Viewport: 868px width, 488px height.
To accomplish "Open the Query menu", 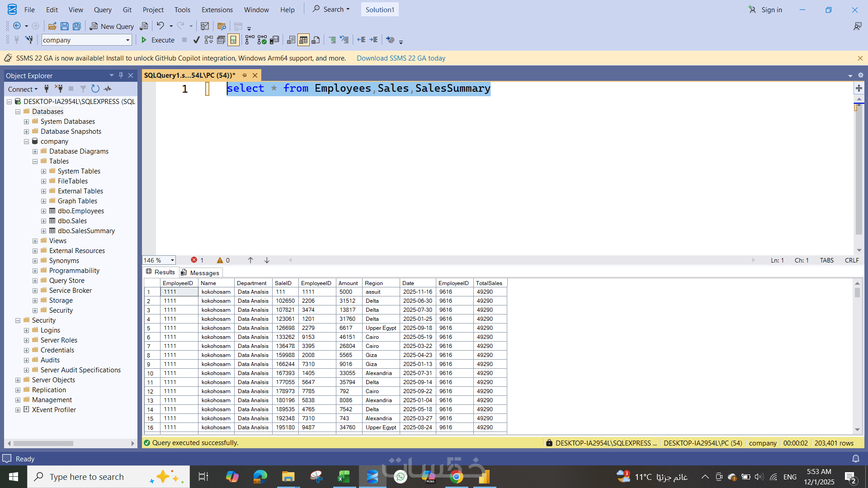I will 103,9.
